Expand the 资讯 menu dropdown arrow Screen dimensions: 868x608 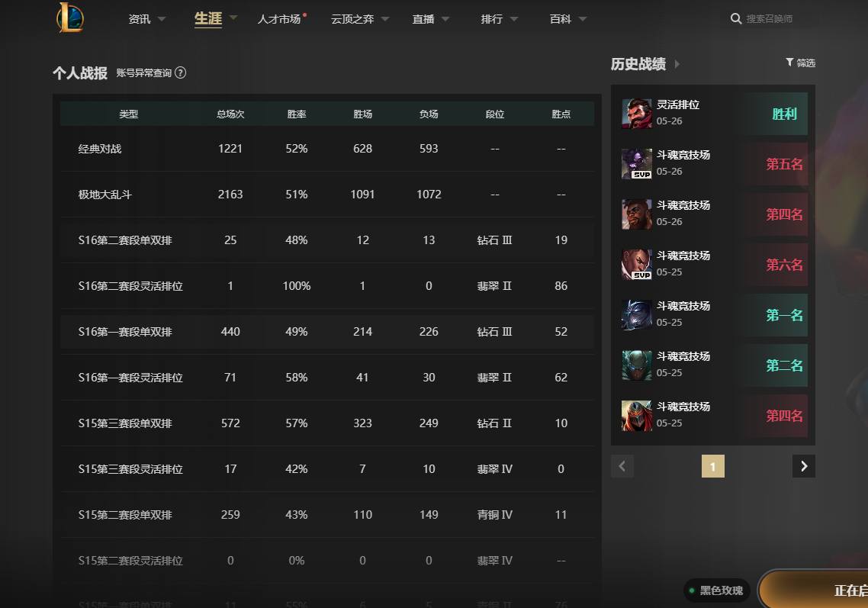(x=162, y=19)
